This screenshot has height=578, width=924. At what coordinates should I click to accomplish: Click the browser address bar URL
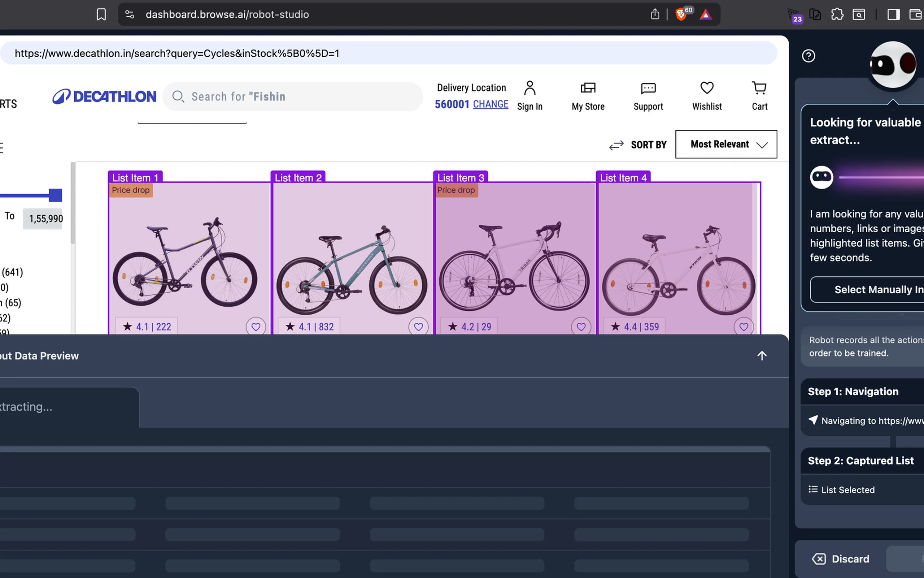coord(227,14)
